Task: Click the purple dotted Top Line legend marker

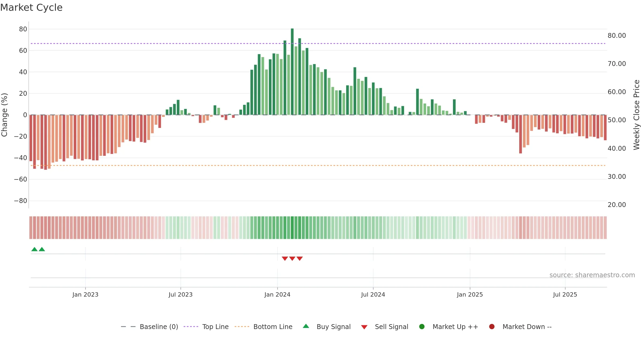Action: click(x=191, y=327)
